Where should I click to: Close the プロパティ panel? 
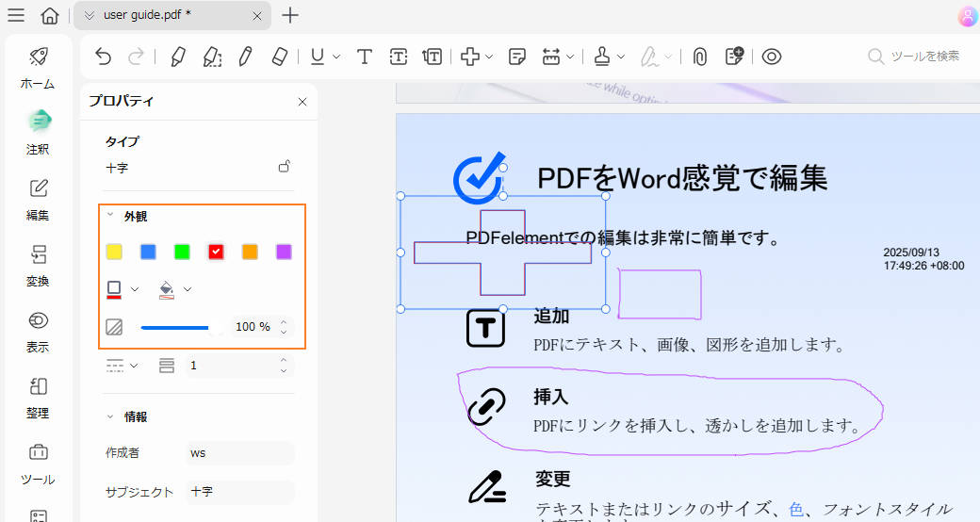(x=302, y=102)
